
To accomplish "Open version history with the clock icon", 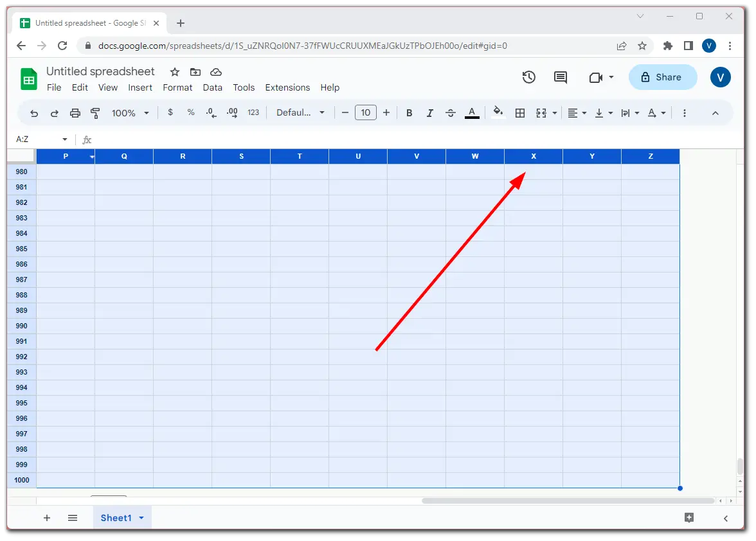I will tap(528, 77).
